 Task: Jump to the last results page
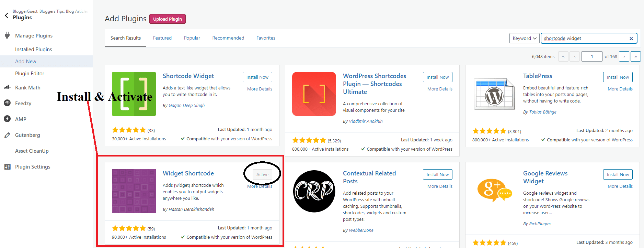(635, 56)
